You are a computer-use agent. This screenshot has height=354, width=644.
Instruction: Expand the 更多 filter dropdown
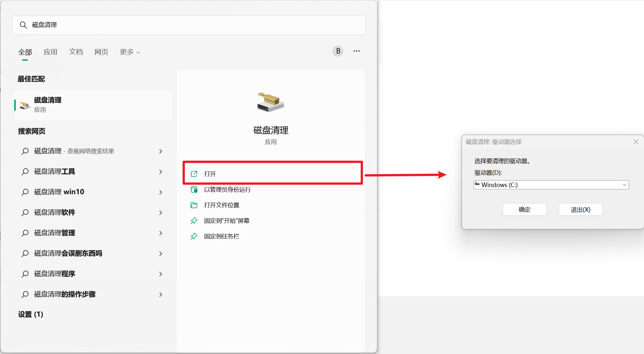(x=130, y=52)
